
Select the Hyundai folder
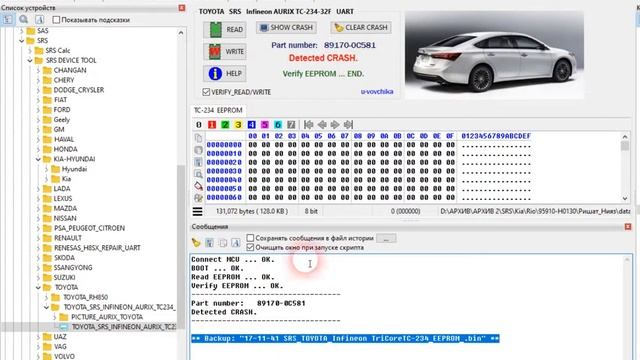pos(74,169)
